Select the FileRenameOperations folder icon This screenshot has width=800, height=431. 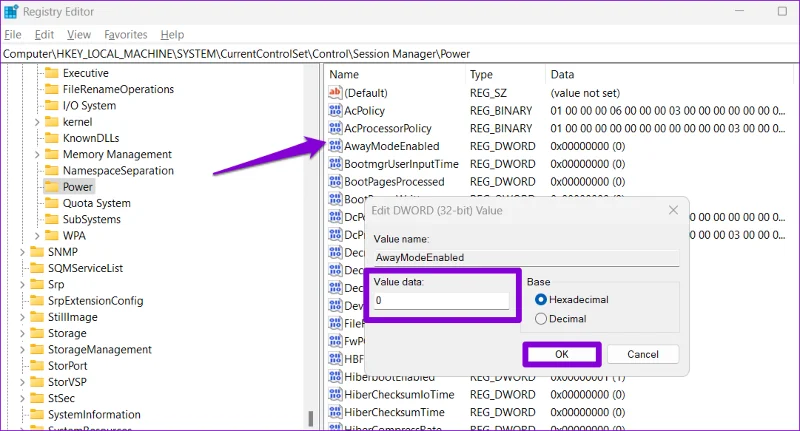point(52,89)
